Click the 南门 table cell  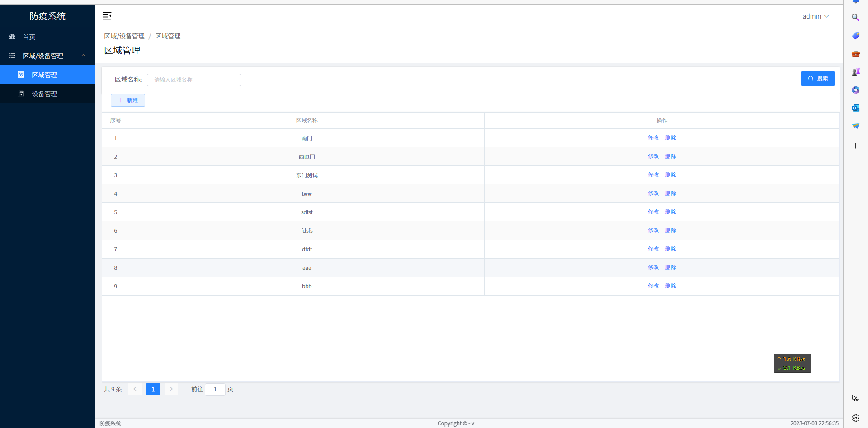pos(307,138)
